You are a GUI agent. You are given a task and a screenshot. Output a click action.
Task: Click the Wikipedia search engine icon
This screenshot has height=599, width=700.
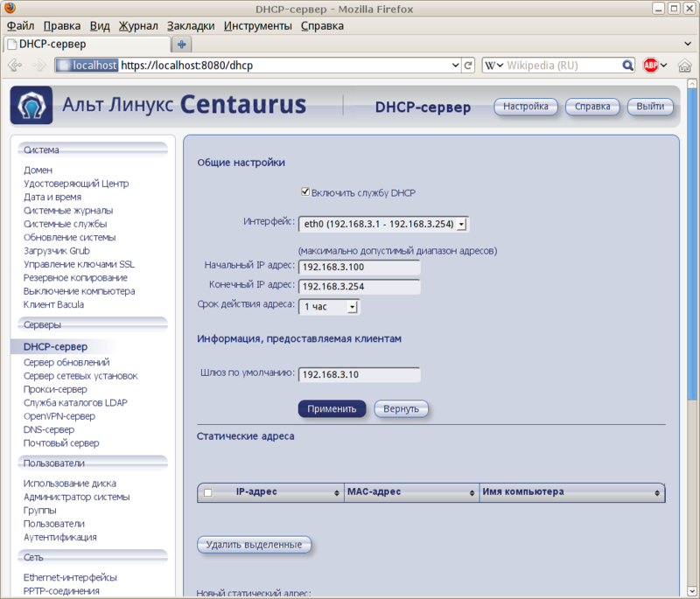[490, 66]
